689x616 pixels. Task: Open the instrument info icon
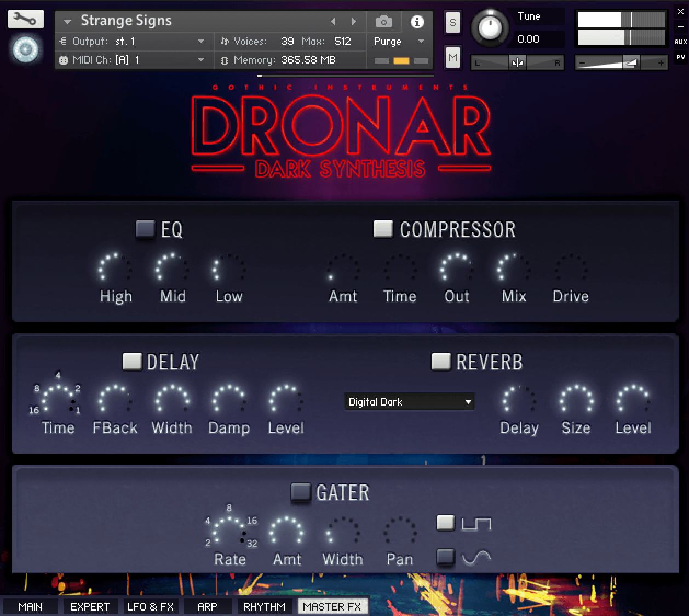417,21
